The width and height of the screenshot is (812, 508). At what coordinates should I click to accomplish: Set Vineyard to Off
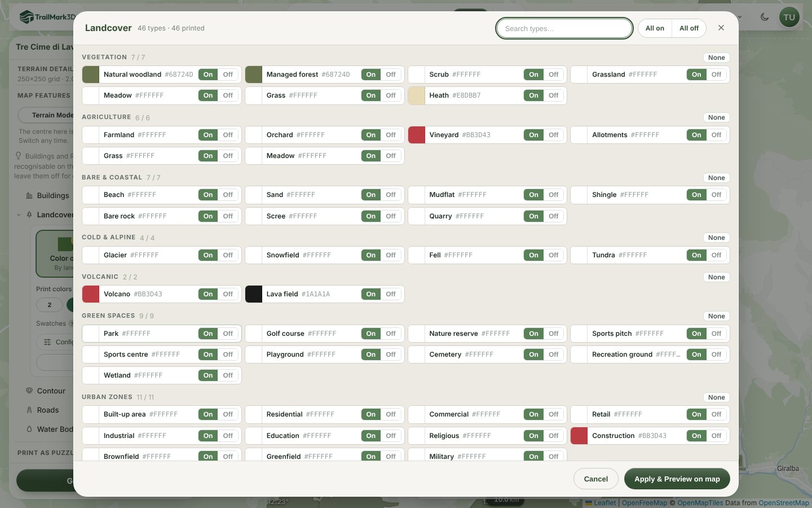[x=554, y=135]
